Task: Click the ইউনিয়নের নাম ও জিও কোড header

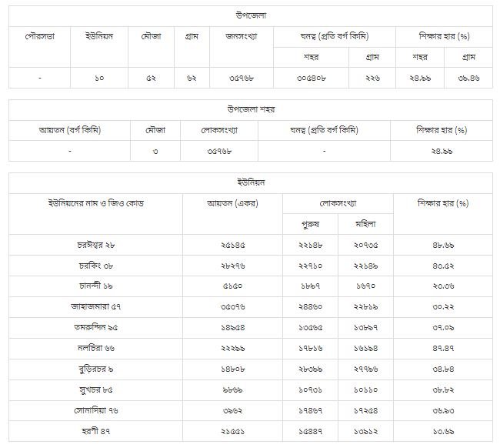Action: tap(96, 203)
